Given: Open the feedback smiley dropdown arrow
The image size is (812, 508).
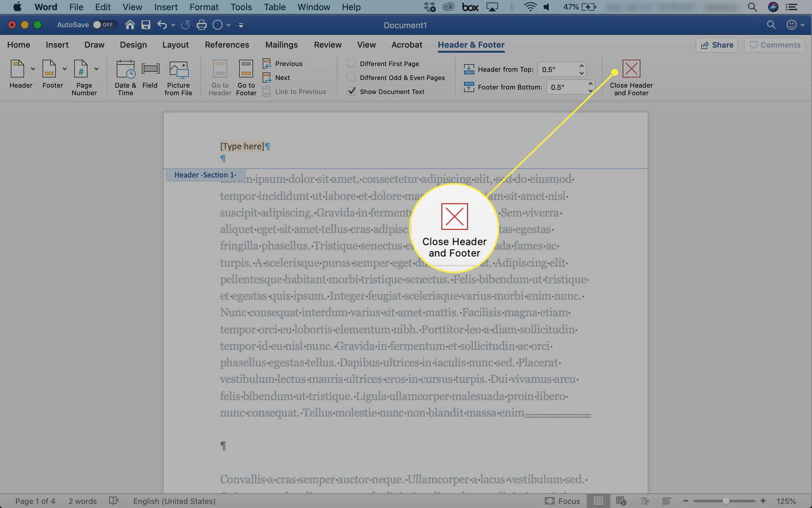Looking at the screenshot, I should pos(802,25).
